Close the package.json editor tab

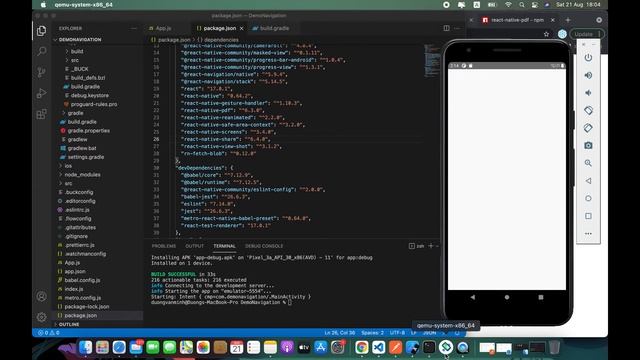click(x=242, y=28)
